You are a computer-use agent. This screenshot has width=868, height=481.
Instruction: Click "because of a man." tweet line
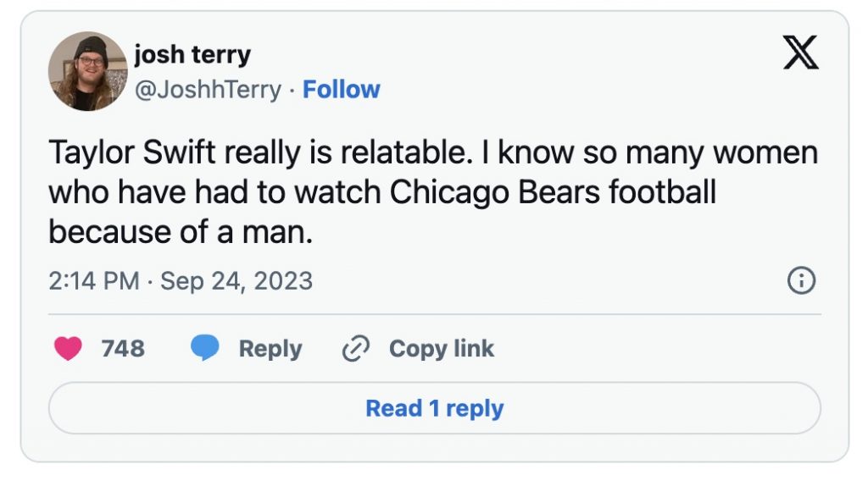(181, 231)
